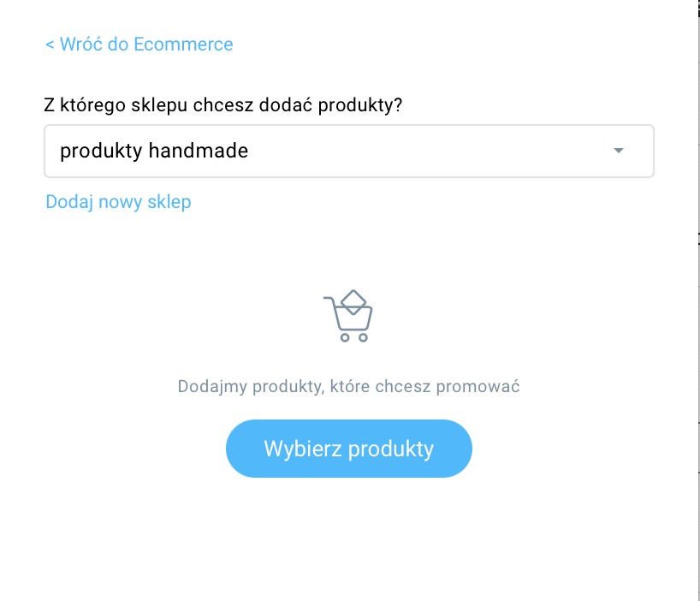700x601 pixels.
Task: Click the word 'handmade' in the shop selector
Action: click(x=199, y=151)
